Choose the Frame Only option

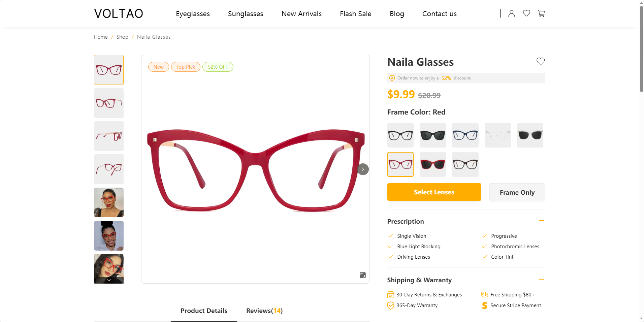pos(517,192)
